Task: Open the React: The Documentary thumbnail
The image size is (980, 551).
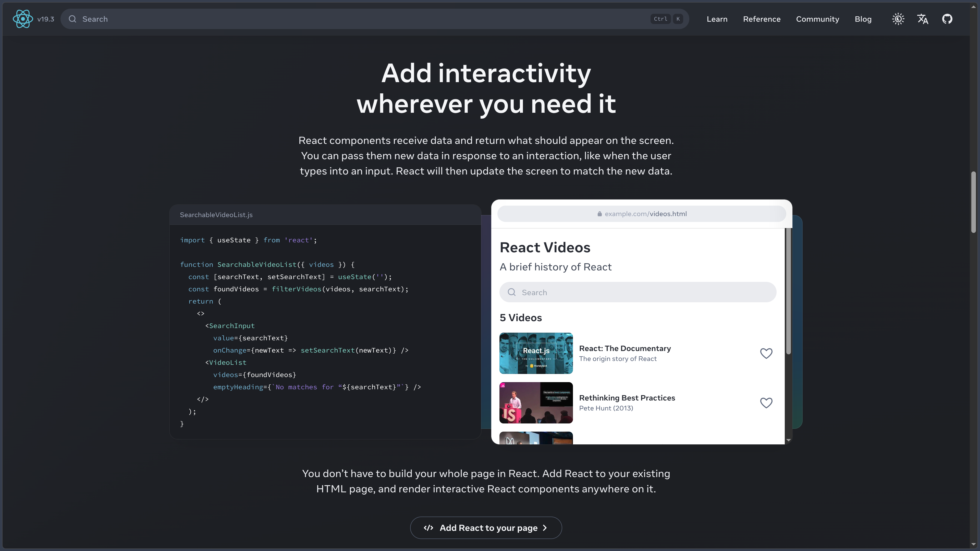Action: [x=536, y=353]
